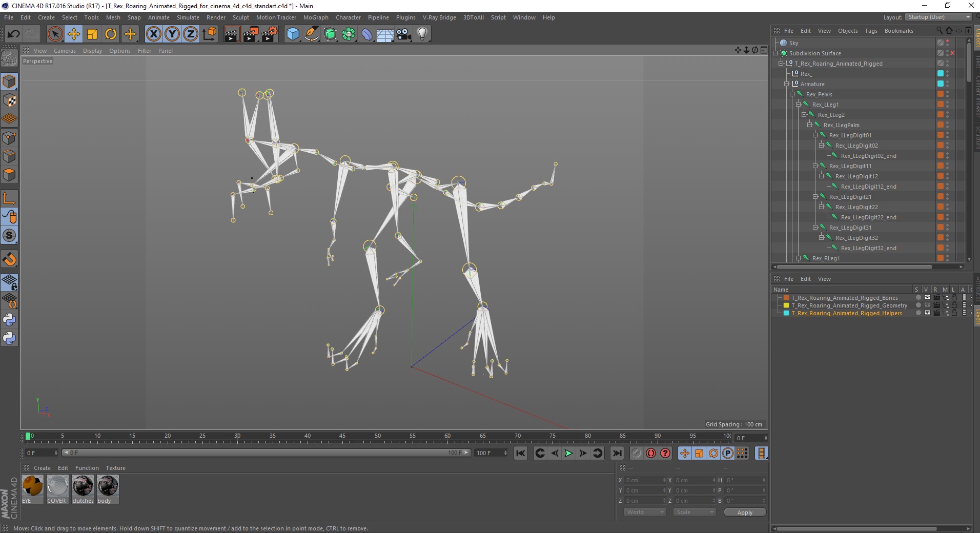Open the Scale dropdown in coordinates

click(695, 512)
